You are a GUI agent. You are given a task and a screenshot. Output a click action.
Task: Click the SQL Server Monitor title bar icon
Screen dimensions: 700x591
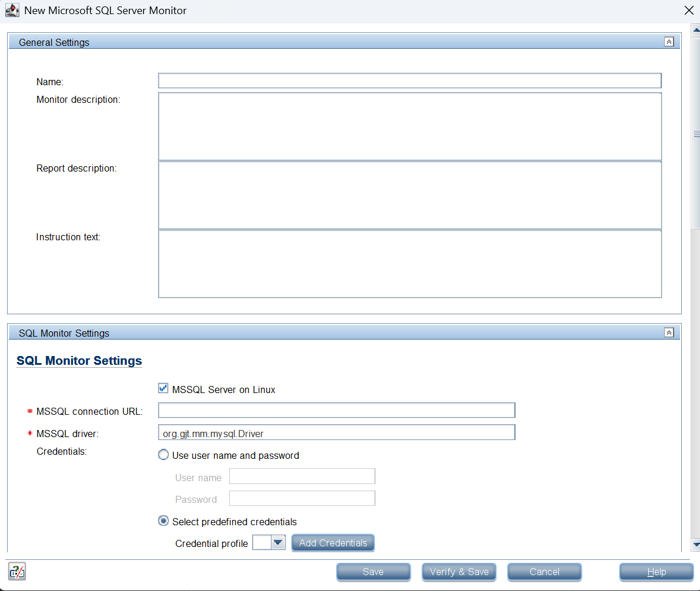(12, 10)
